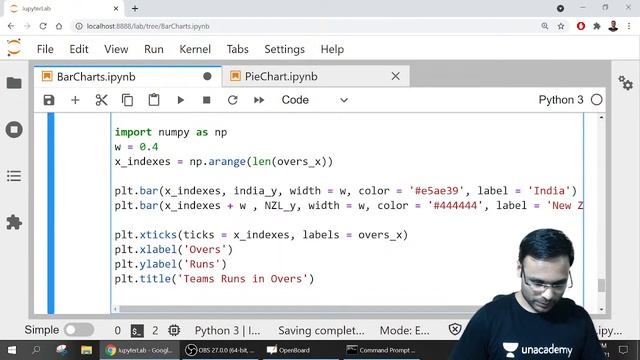Click the kernel status circle indicator
This screenshot has width=640, height=360.
pyautogui.click(x=596, y=100)
